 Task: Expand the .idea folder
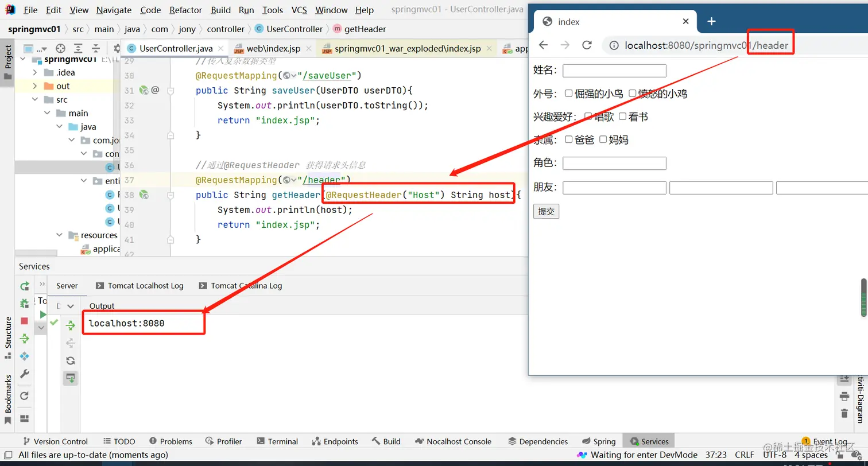(x=35, y=72)
